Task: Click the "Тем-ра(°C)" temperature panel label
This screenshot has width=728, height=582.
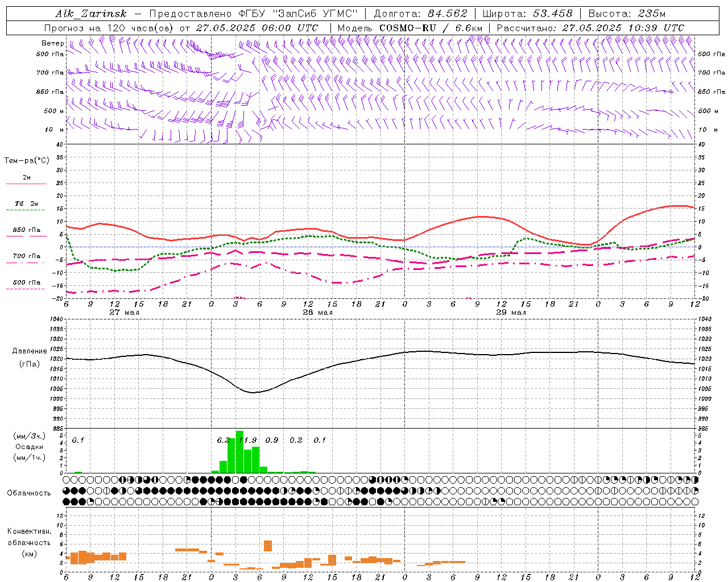Action: point(27,161)
